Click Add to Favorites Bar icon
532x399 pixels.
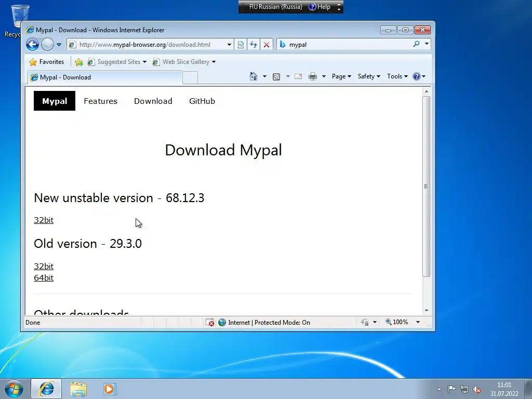[x=79, y=62]
